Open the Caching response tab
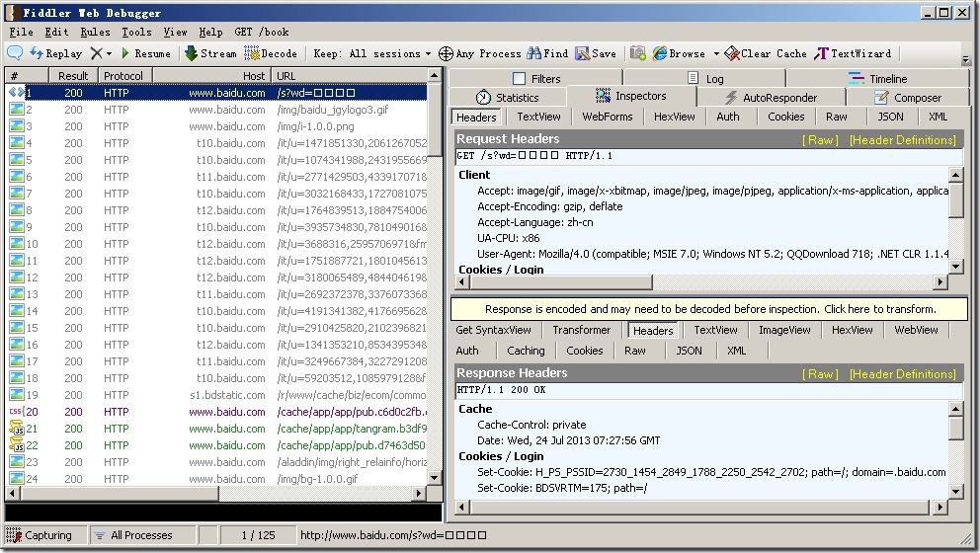980x553 pixels. coord(526,352)
